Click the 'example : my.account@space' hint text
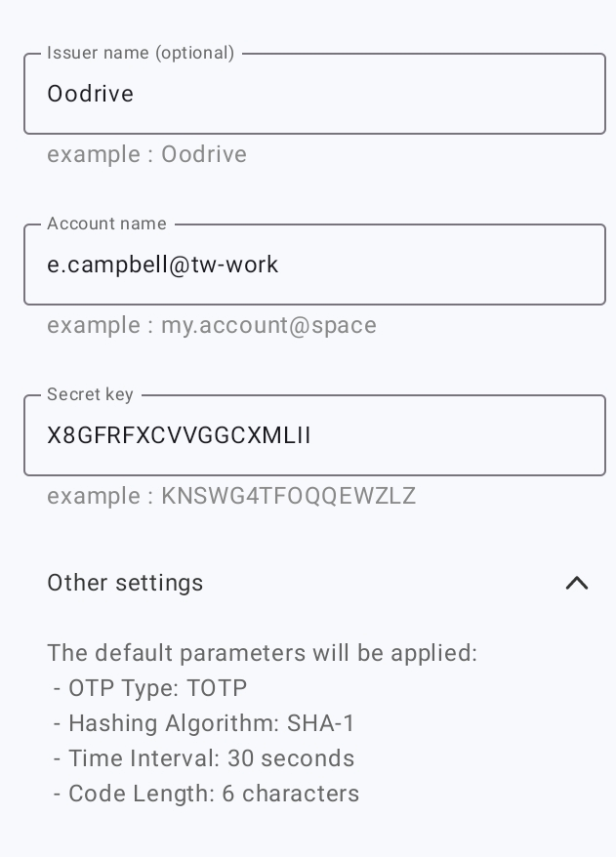 pyautogui.click(x=212, y=325)
